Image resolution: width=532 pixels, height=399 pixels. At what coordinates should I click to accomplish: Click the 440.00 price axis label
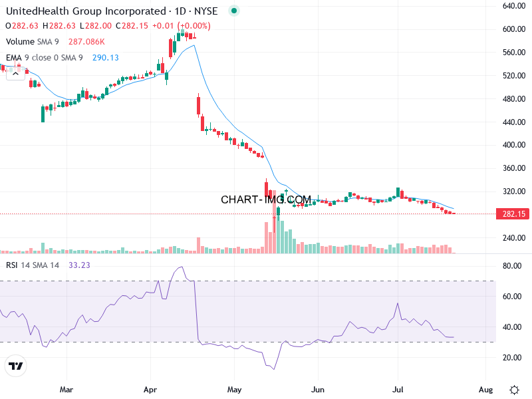(514, 122)
